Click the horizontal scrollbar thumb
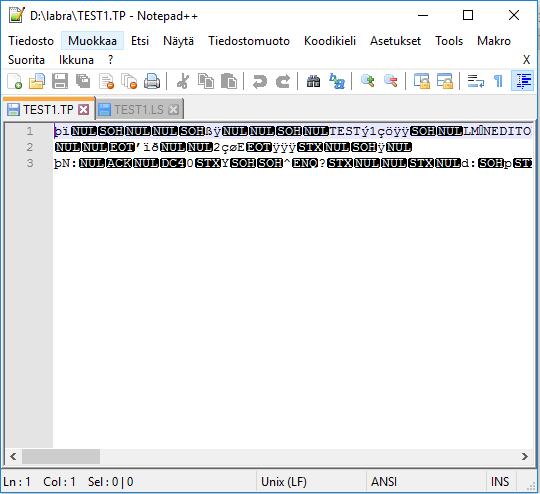Viewport: 540px width, 494px height. pos(61,456)
